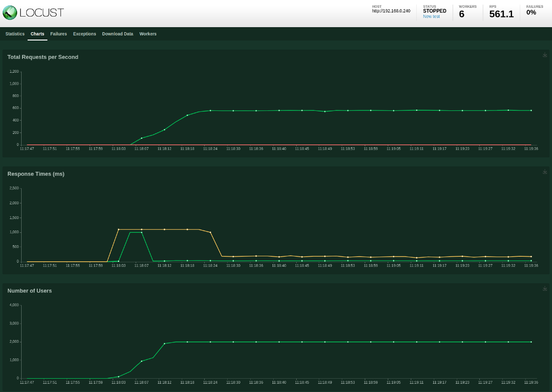
Task: Open the Statistics tab
Action: (15, 34)
